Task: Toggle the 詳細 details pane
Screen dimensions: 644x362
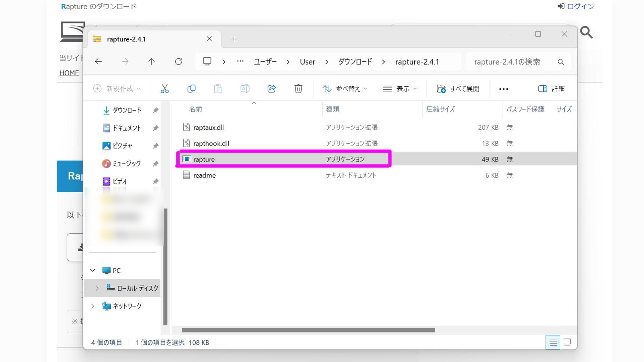Action: click(x=551, y=89)
